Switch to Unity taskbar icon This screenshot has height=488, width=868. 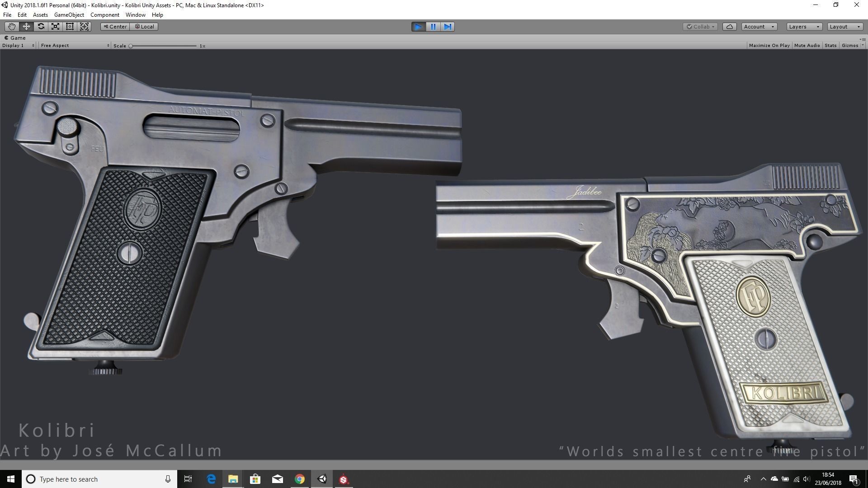click(x=322, y=479)
